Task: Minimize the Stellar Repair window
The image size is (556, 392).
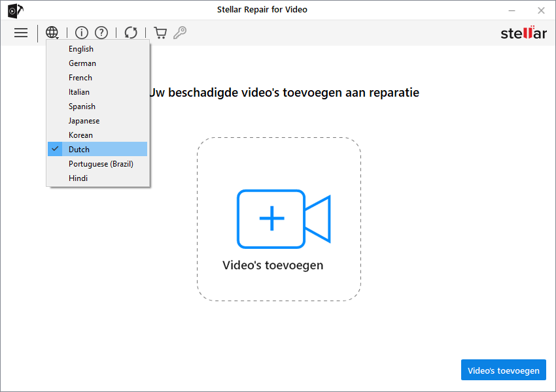Action: coord(512,10)
